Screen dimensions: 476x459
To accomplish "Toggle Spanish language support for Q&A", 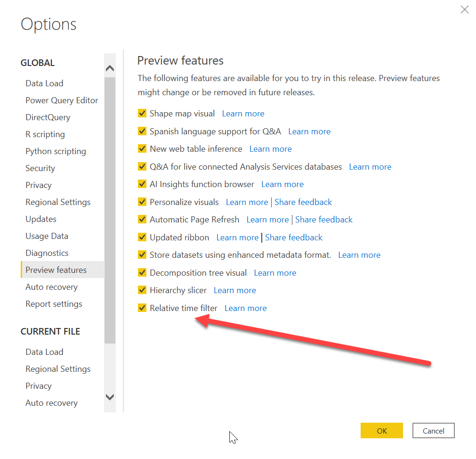I will coord(142,131).
